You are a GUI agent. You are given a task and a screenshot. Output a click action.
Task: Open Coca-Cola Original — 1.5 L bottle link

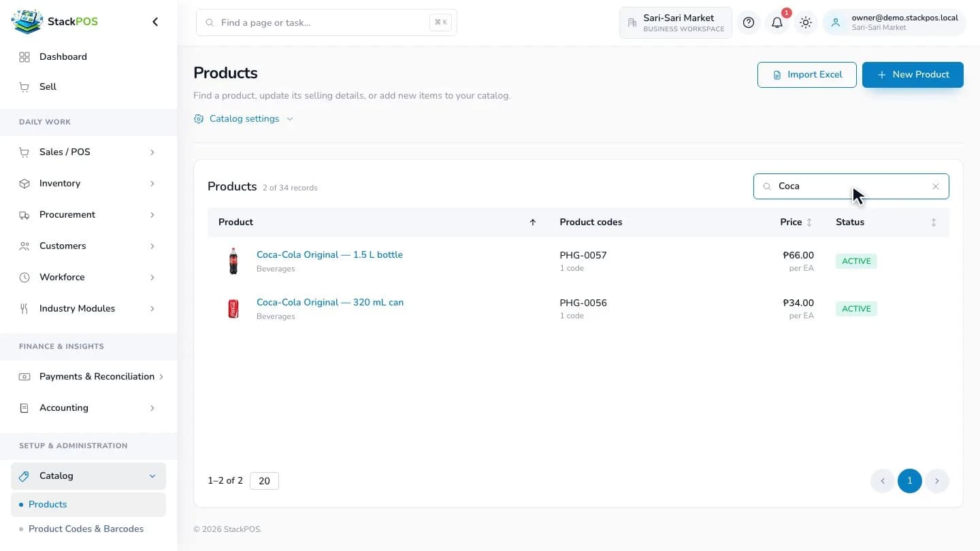(329, 255)
